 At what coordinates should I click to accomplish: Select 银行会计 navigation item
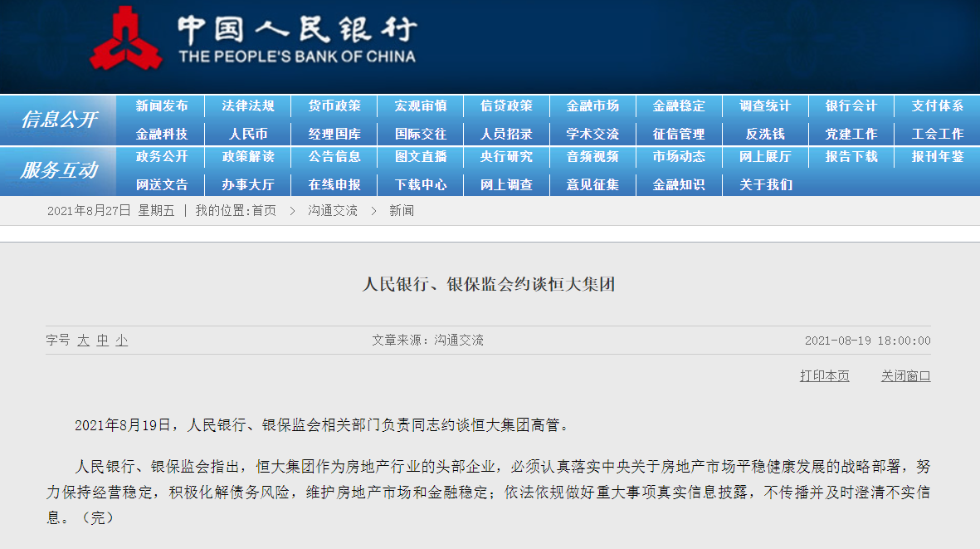[x=851, y=105]
